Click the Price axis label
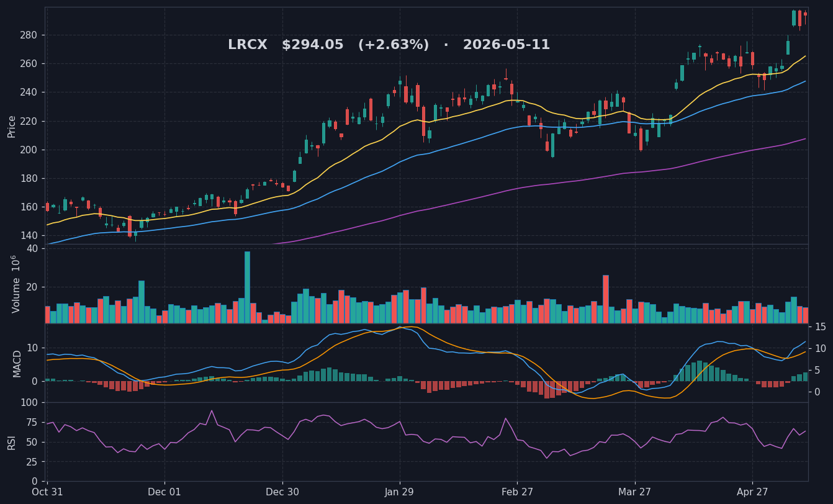The image size is (833, 504). point(12,126)
